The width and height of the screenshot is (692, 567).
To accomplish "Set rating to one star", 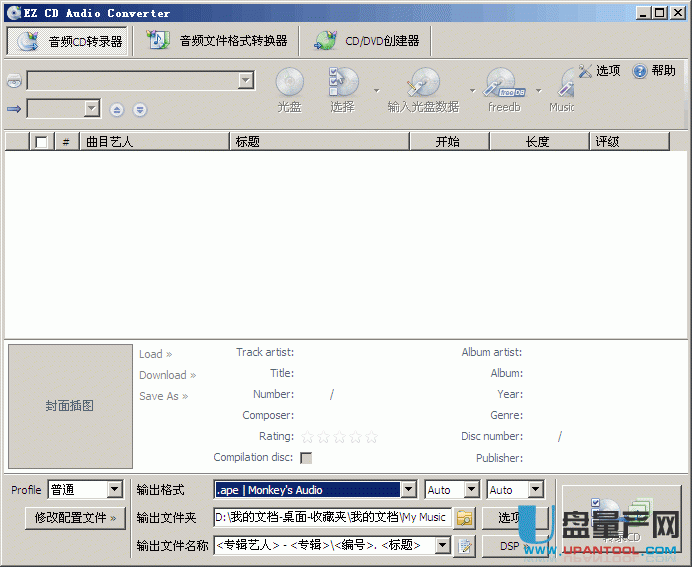I will [x=308, y=437].
